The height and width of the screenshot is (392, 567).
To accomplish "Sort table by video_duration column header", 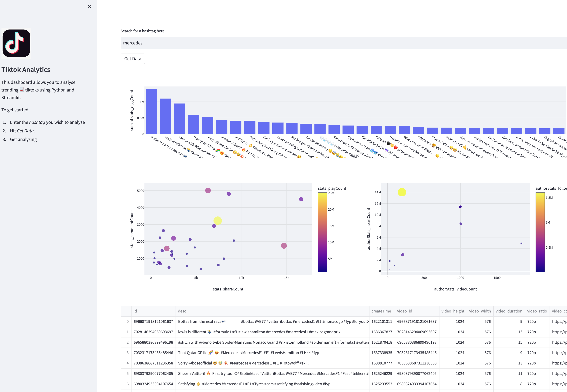I will point(509,311).
